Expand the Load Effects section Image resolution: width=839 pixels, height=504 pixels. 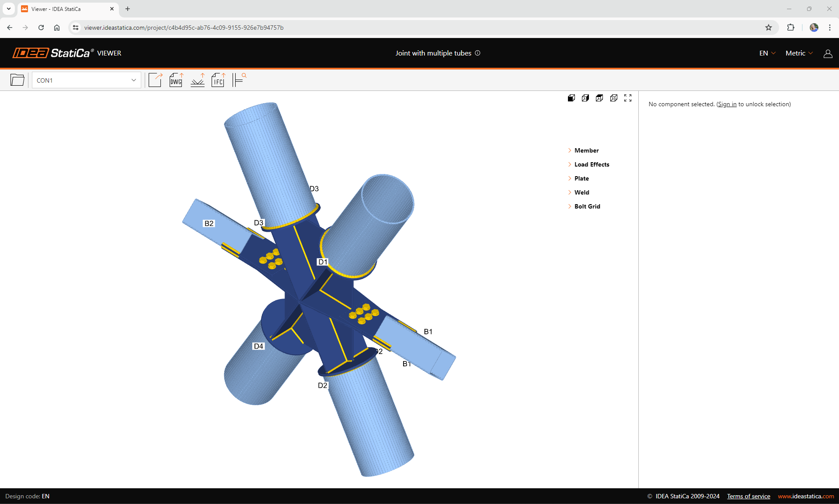(x=592, y=164)
